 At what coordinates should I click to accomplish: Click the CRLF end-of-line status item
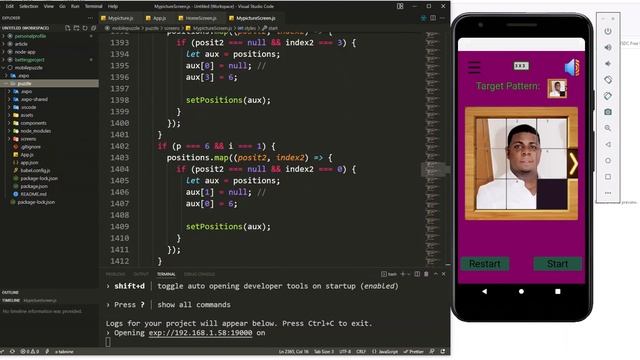pos(361,351)
